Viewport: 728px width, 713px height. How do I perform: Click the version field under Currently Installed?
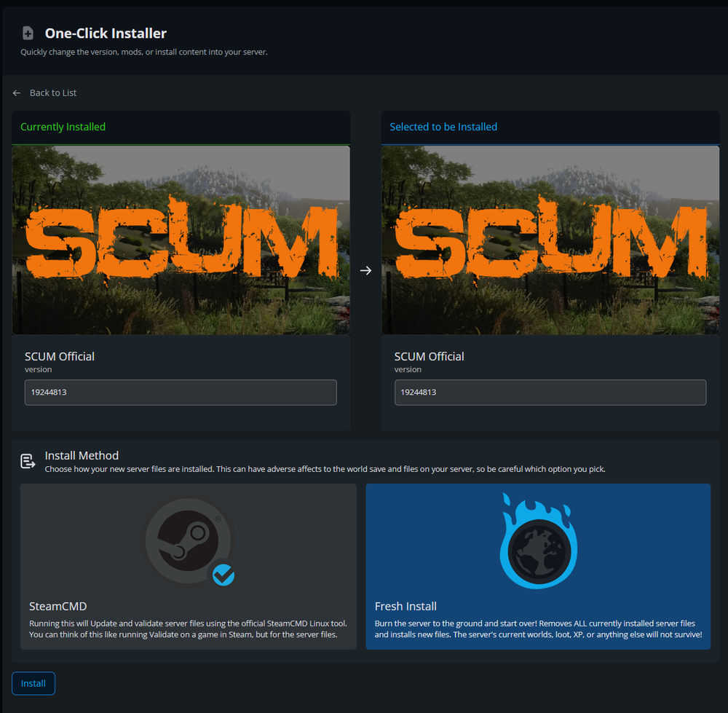click(181, 392)
